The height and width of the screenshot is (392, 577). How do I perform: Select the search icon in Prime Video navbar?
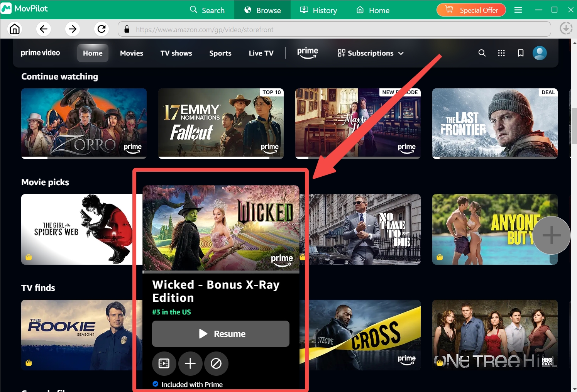point(482,53)
